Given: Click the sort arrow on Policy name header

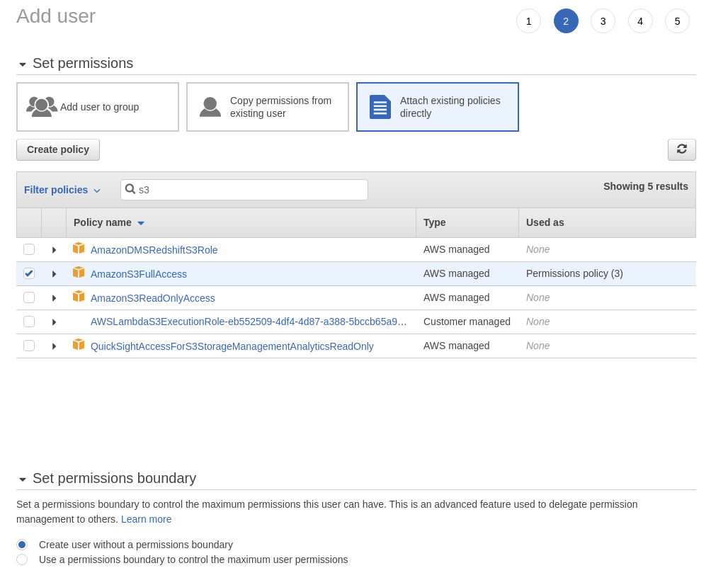Looking at the screenshot, I should pos(140,222).
